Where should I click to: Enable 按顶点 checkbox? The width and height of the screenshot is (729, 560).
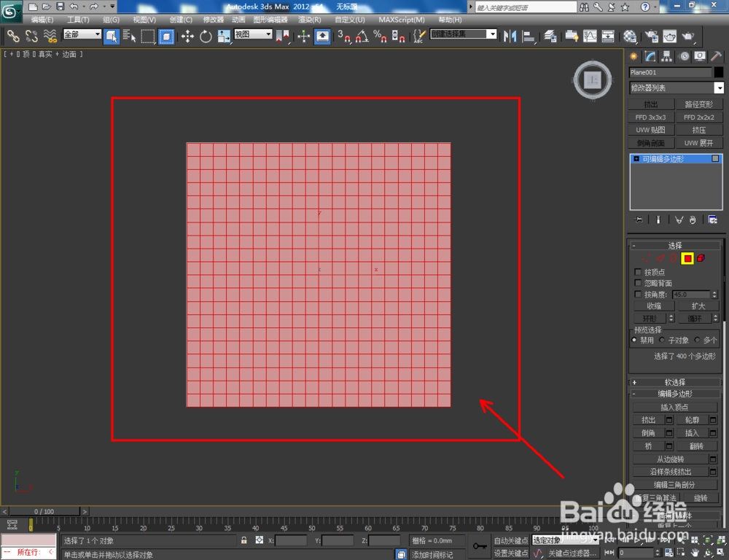click(638, 272)
